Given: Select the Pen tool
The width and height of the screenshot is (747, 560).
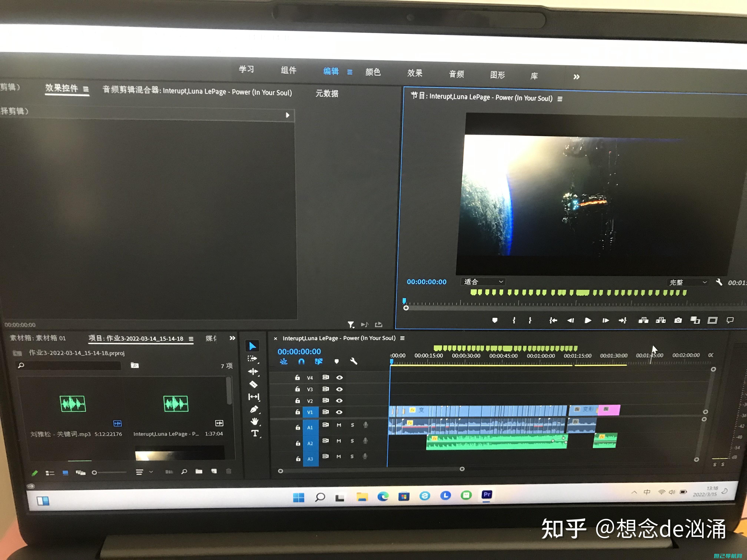Looking at the screenshot, I should pos(254,409).
